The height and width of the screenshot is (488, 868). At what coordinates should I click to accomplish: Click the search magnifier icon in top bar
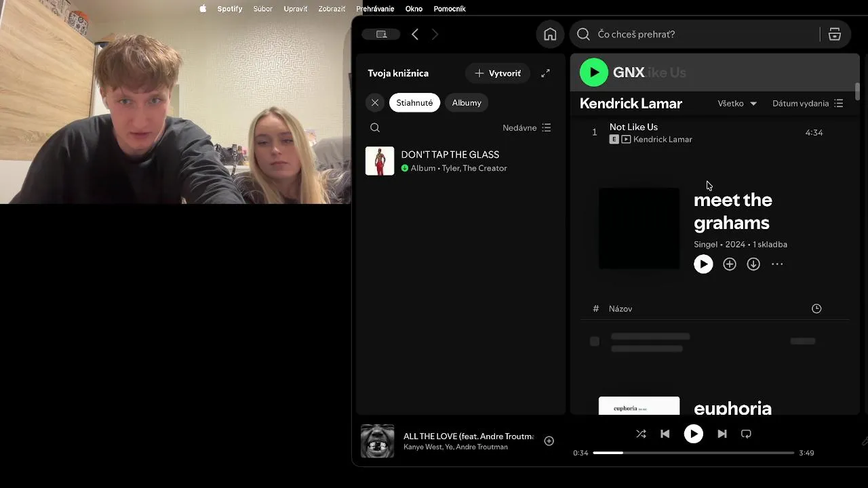[x=583, y=34]
